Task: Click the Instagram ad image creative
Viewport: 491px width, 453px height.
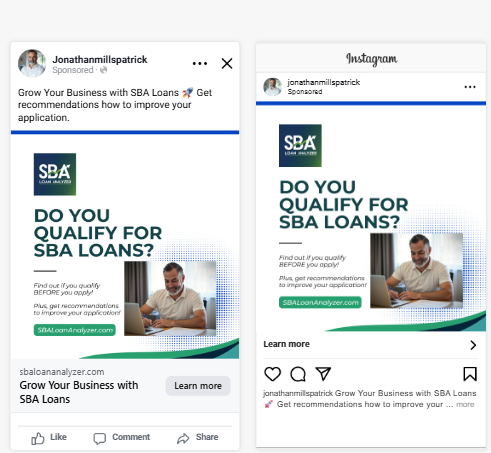Action: click(371, 217)
